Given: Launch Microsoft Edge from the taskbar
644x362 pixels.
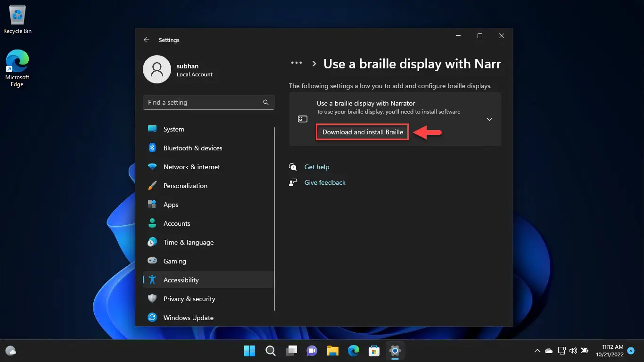Looking at the screenshot, I should tap(354, 351).
